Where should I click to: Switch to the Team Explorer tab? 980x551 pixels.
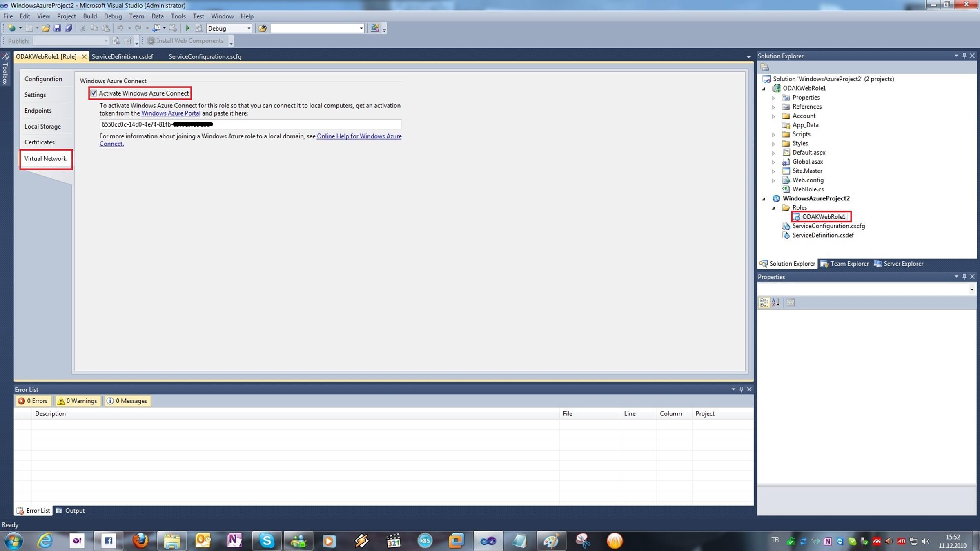tap(844, 264)
